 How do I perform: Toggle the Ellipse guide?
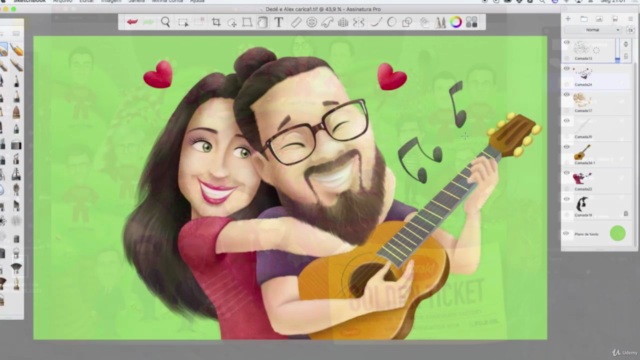coord(311,22)
